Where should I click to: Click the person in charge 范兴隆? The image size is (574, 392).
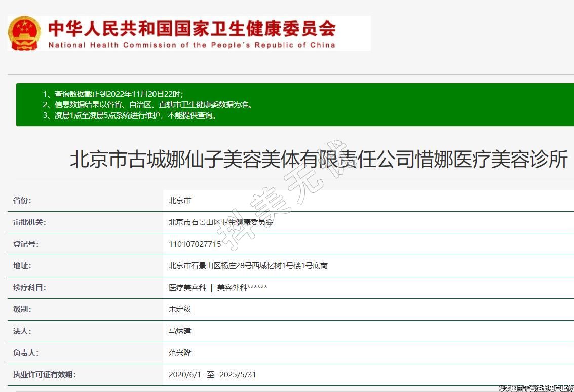tap(180, 353)
